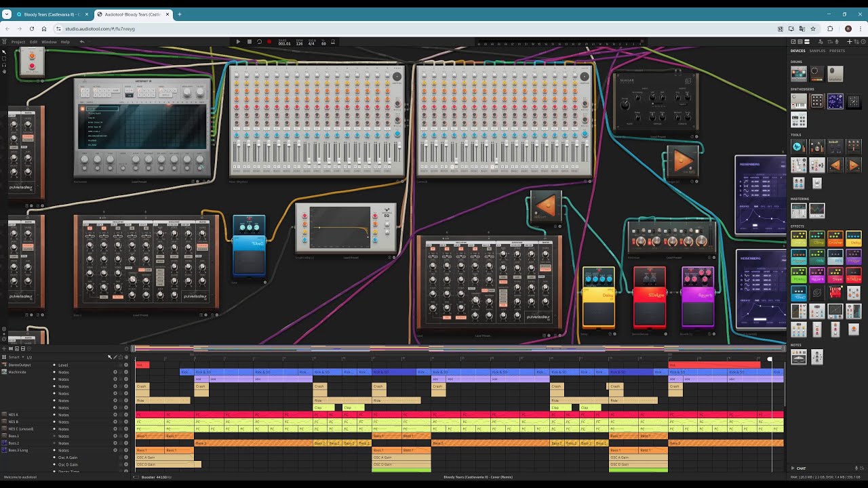Click the red Record button

click(269, 42)
